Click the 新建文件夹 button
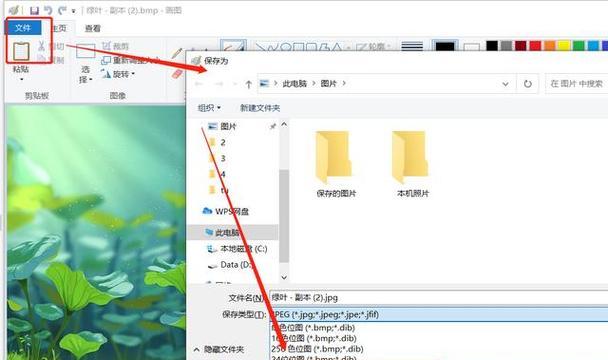 [x=260, y=108]
